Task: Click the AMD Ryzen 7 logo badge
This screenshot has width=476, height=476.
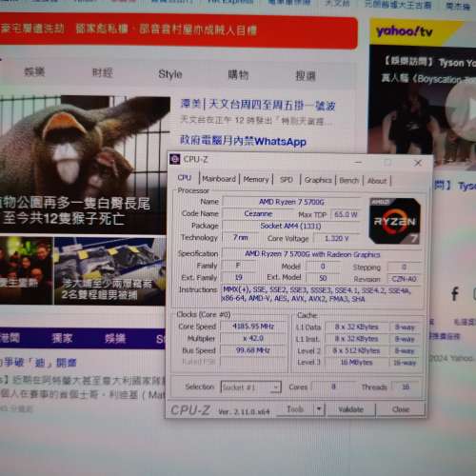Action: point(395,221)
